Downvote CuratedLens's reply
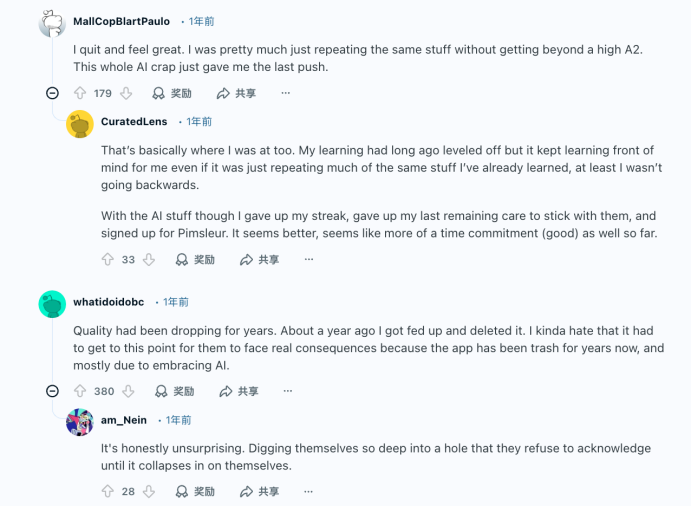Viewport: 692px width, 507px height. coord(148,259)
